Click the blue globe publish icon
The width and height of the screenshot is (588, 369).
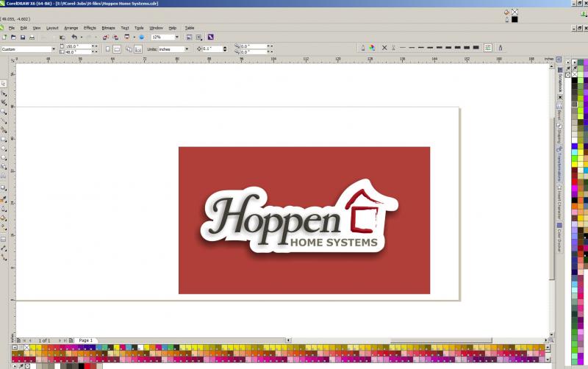pos(142,37)
